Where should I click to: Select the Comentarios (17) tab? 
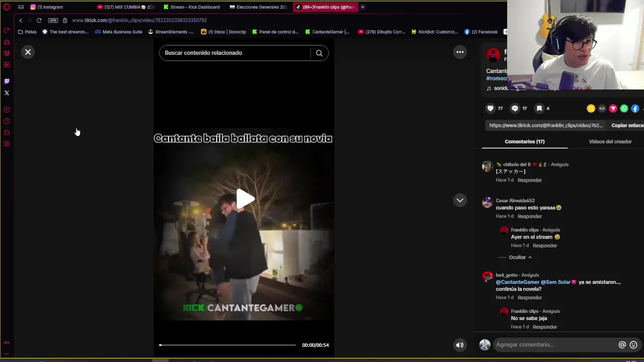click(525, 142)
